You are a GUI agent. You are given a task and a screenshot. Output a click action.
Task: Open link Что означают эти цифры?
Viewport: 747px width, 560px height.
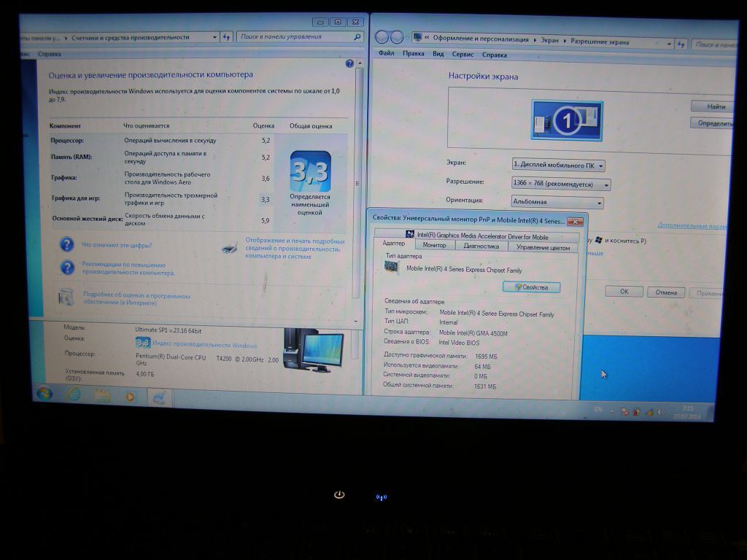pos(117,245)
